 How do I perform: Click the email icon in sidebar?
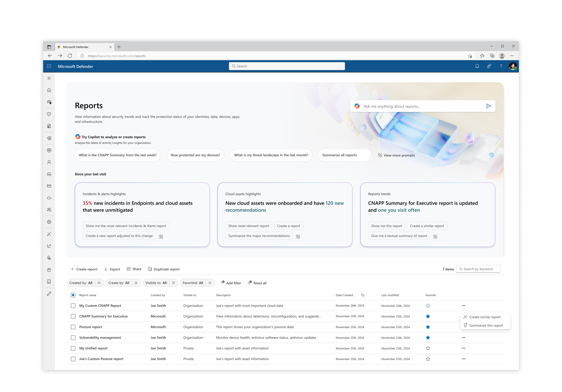49,186
